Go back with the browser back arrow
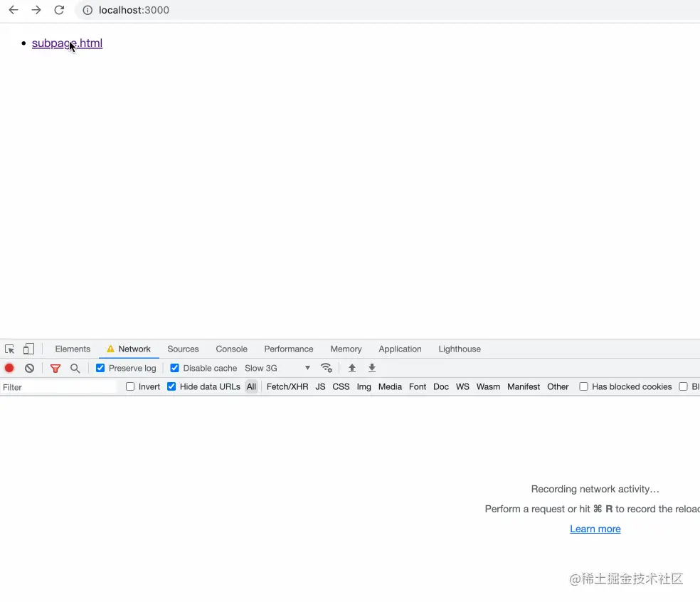This screenshot has width=700, height=602. [14, 10]
